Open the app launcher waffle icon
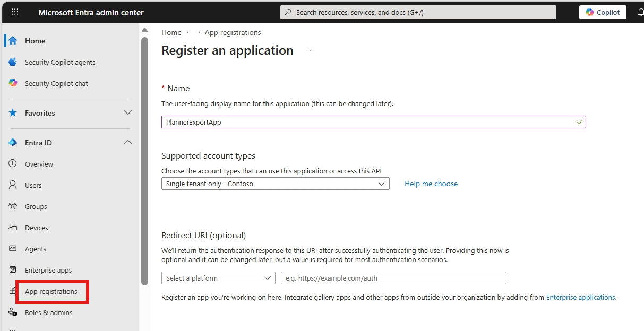 pyautogui.click(x=15, y=12)
